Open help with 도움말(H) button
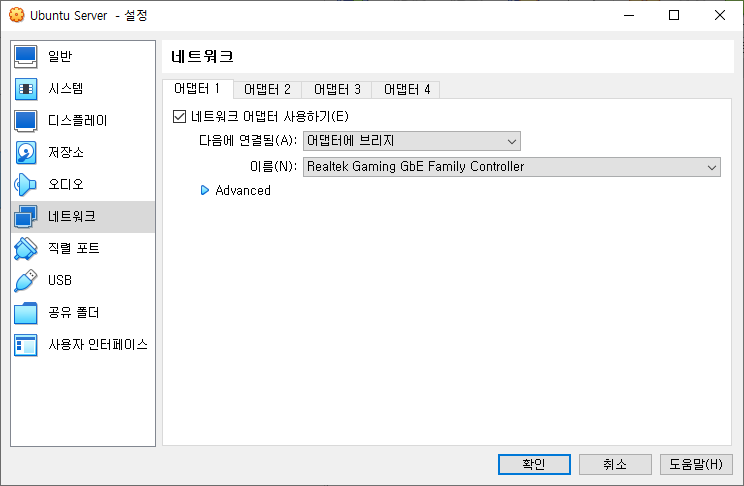 click(x=696, y=464)
